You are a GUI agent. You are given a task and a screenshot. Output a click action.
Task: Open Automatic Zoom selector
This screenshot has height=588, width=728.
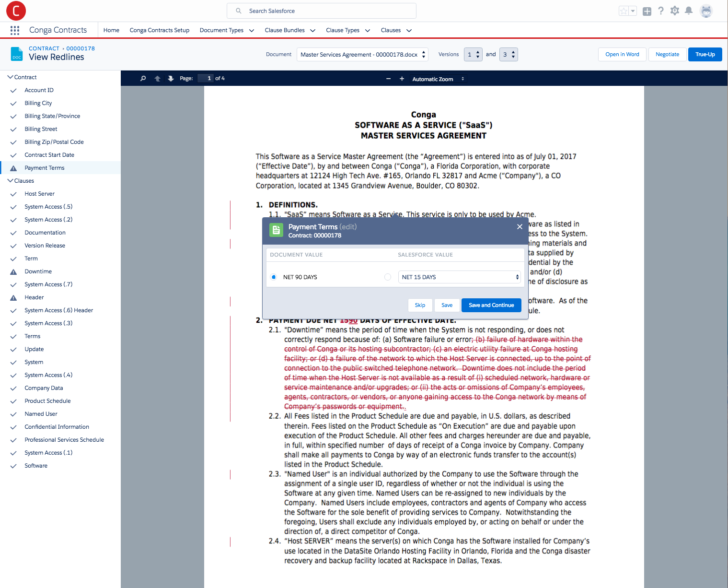coord(438,79)
